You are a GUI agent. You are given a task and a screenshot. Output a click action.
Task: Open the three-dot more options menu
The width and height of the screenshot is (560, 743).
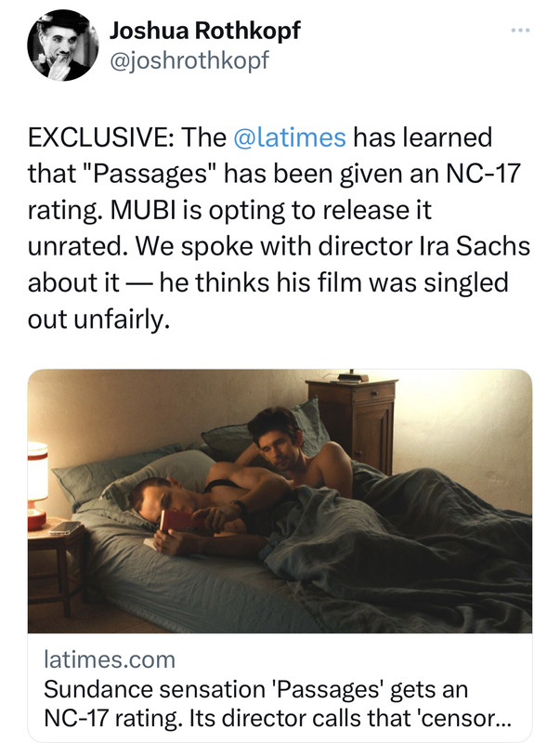[x=520, y=31]
